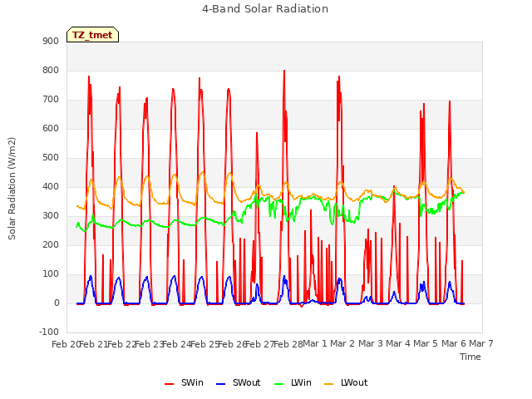
Task: Click the Feb 28 x-axis date label
Action: (288, 344)
